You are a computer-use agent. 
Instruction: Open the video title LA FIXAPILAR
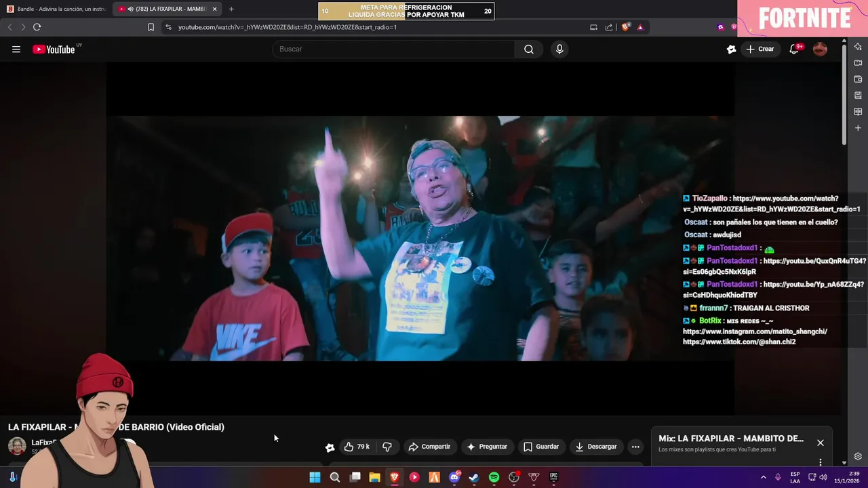116,427
